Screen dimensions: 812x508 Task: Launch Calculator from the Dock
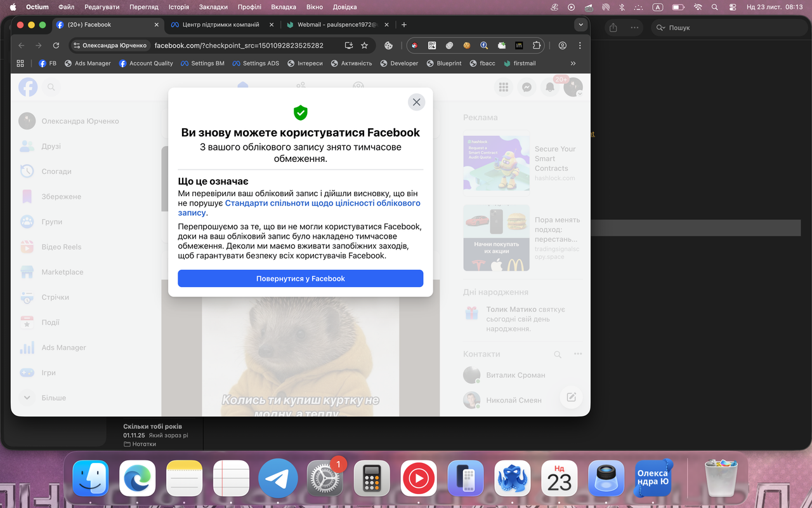(372, 478)
